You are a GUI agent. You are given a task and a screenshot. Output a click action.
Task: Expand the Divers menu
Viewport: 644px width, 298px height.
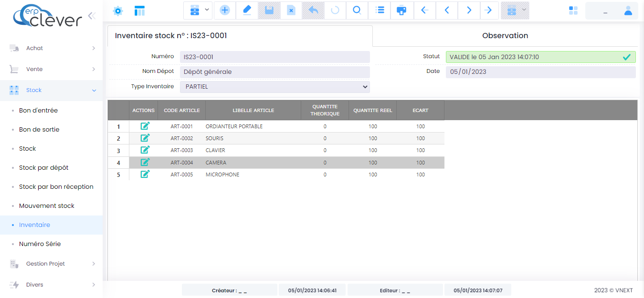52,285
